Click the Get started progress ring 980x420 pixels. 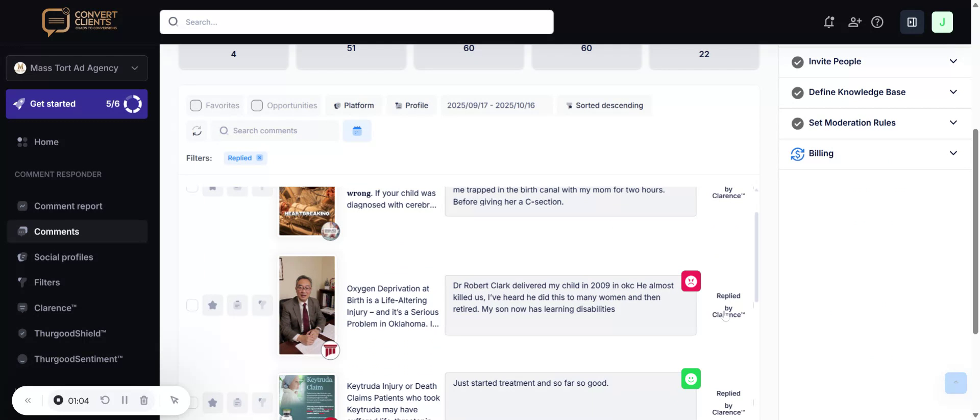coord(133,104)
